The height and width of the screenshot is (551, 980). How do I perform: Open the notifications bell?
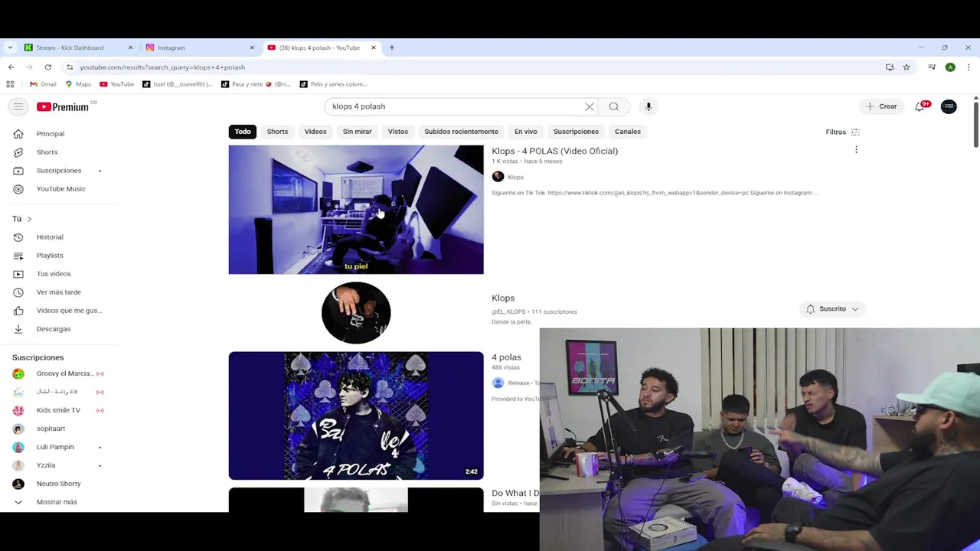click(x=920, y=106)
